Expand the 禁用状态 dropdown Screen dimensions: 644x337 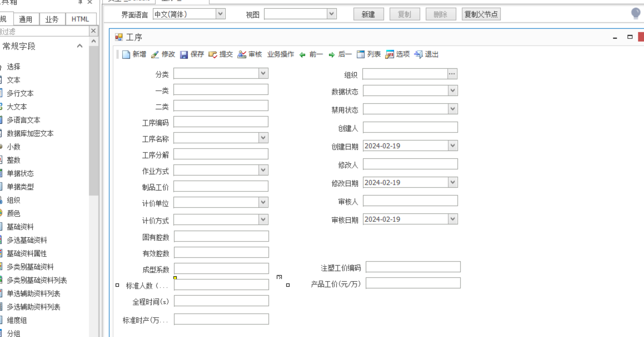pyautogui.click(x=452, y=109)
